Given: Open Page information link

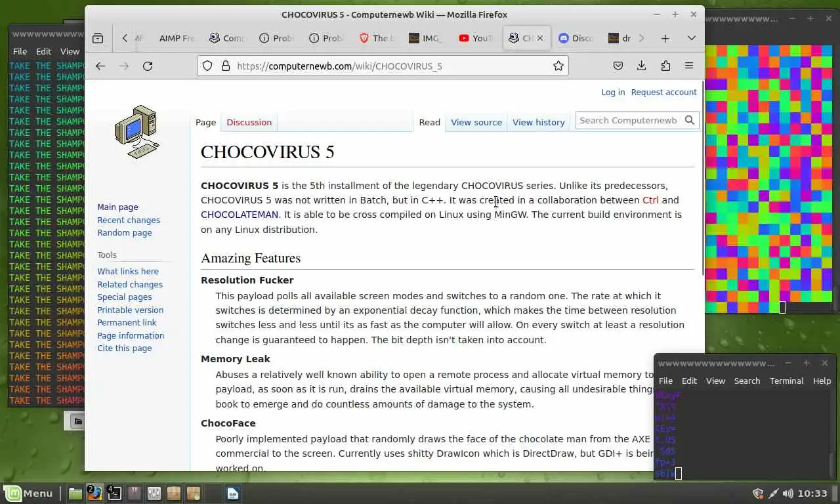Looking at the screenshot, I should click(x=131, y=335).
